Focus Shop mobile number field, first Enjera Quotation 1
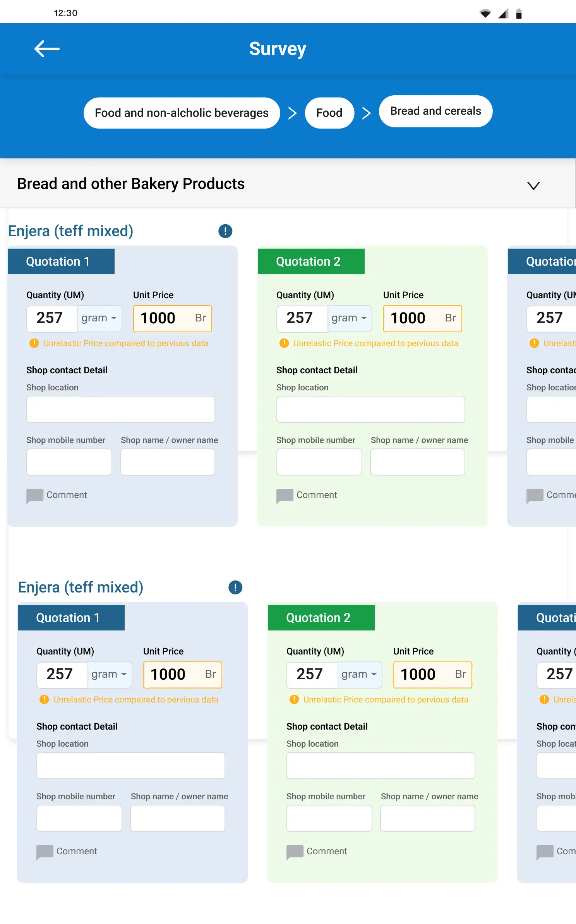Image resolution: width=576 pixels, height=924 pixels. [x=69, y=462]
